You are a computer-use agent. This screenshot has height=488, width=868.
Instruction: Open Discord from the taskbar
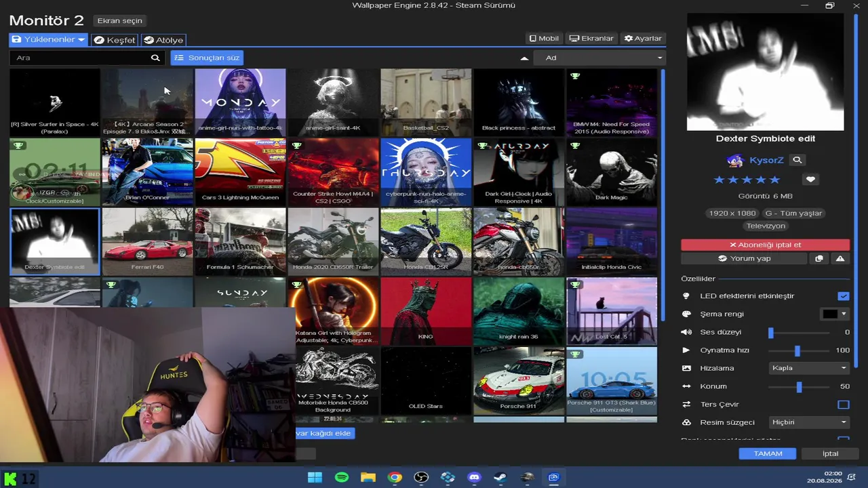tap(474, 477)
